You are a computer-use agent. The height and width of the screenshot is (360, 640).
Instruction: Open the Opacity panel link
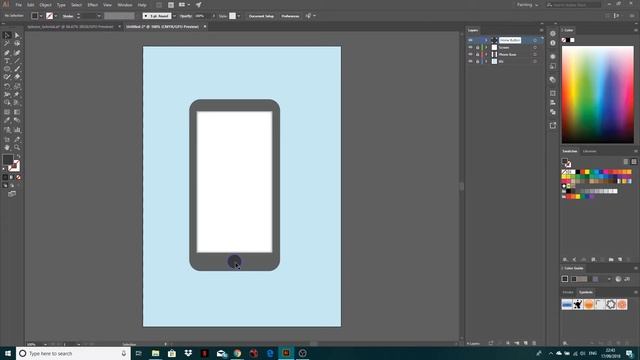(185, 16)
